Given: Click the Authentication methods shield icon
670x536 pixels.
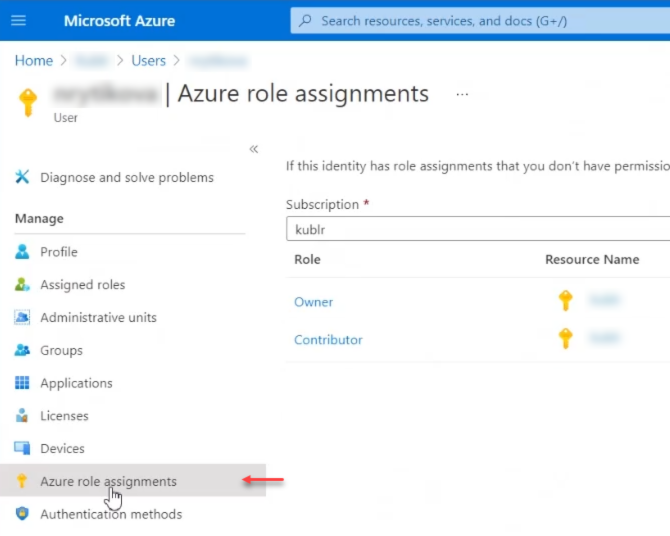Looking at the screenshot, I should click(22, 514).
